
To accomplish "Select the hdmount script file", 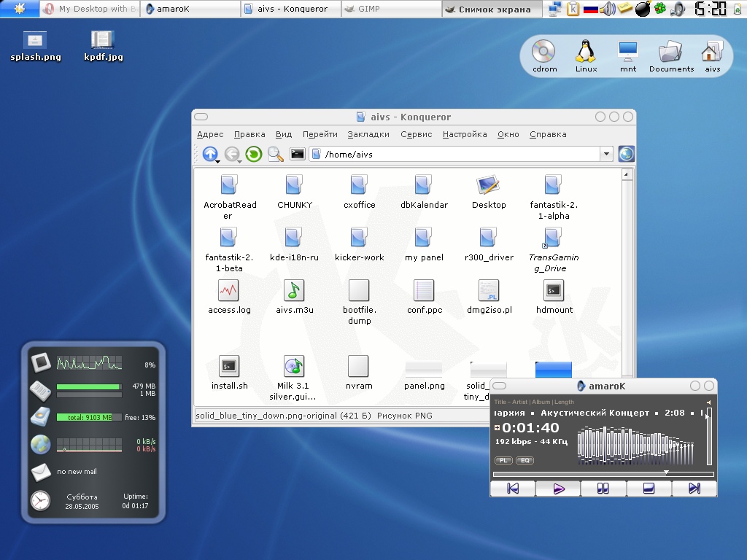I will pyautogui.click(x=554, y=297).
